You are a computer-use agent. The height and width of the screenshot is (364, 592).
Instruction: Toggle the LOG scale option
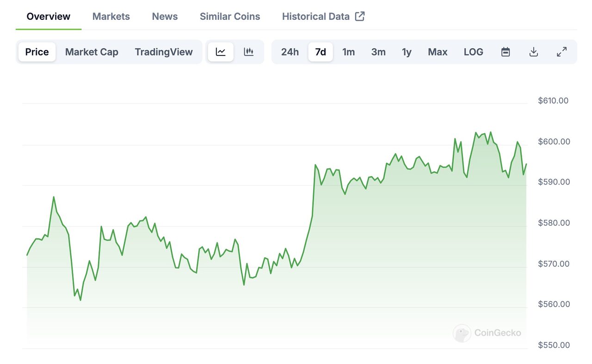[473, 52]
